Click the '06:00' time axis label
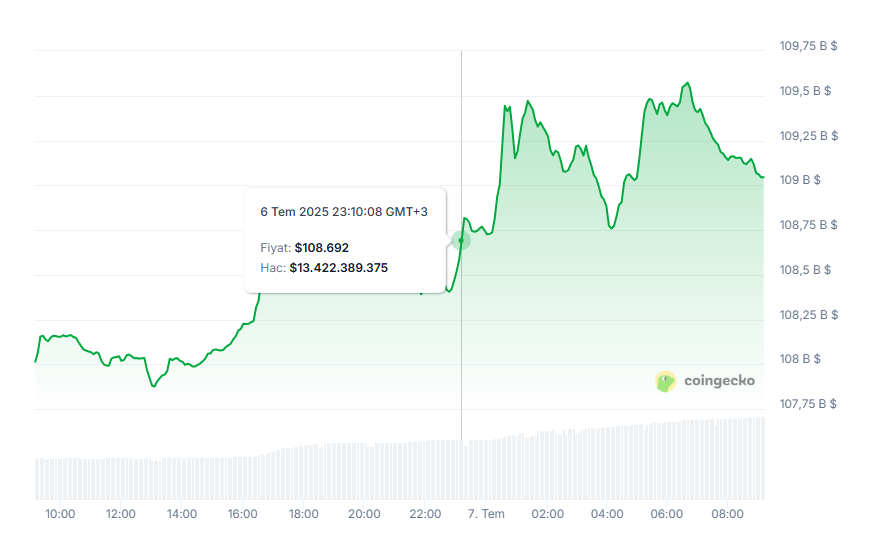 pyautogui.click(x=667, y=514)
